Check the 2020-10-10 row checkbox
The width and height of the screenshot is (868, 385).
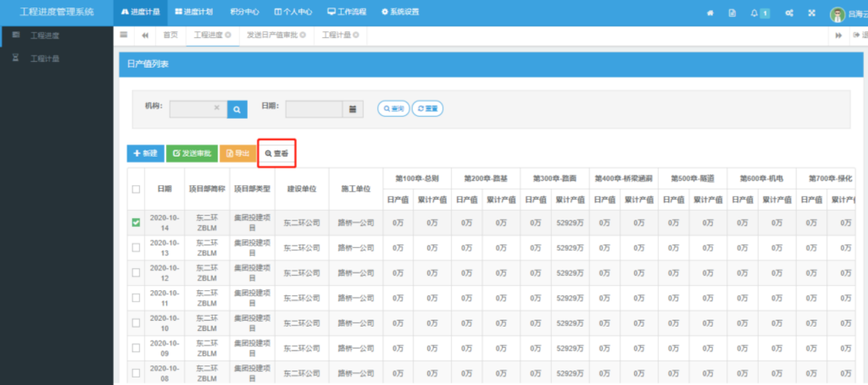pos(136,323)
